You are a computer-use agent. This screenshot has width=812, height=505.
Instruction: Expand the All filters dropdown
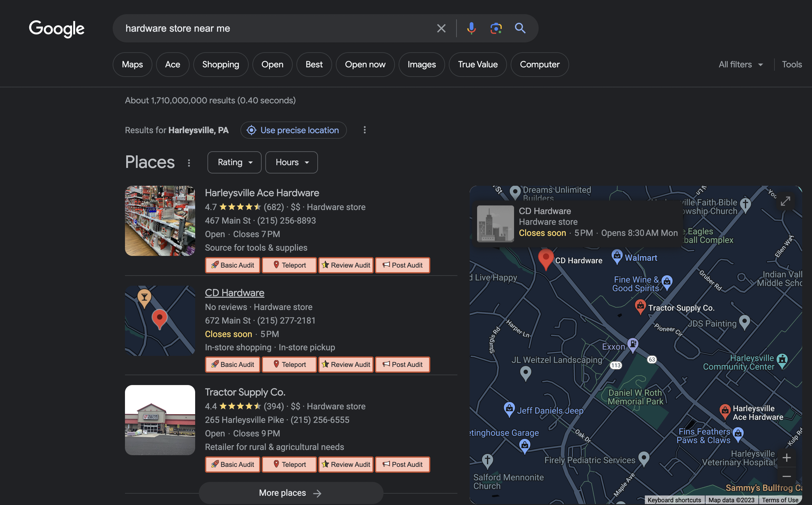[741, 65]
